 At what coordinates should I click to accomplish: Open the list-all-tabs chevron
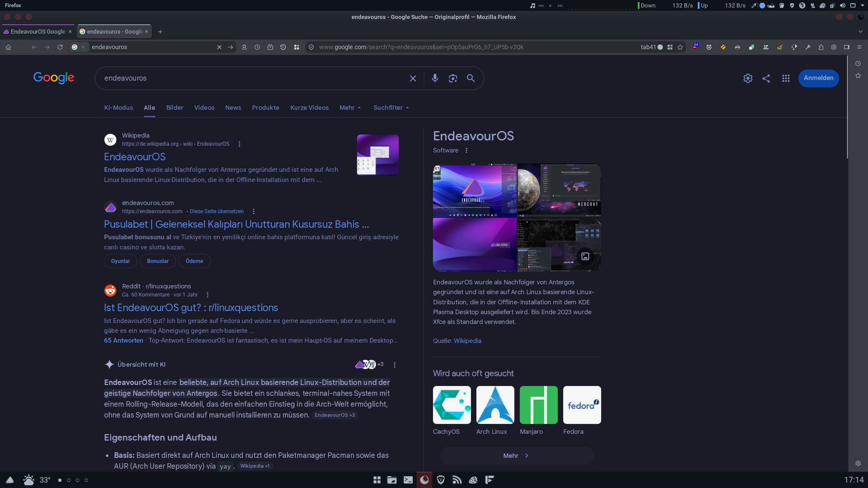tap(860, 32)
